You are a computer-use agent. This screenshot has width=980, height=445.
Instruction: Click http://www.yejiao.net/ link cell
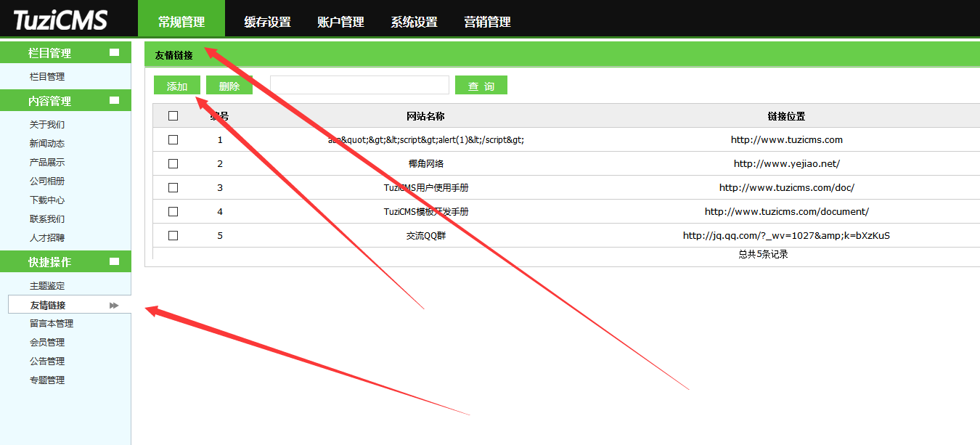(787, 163)
